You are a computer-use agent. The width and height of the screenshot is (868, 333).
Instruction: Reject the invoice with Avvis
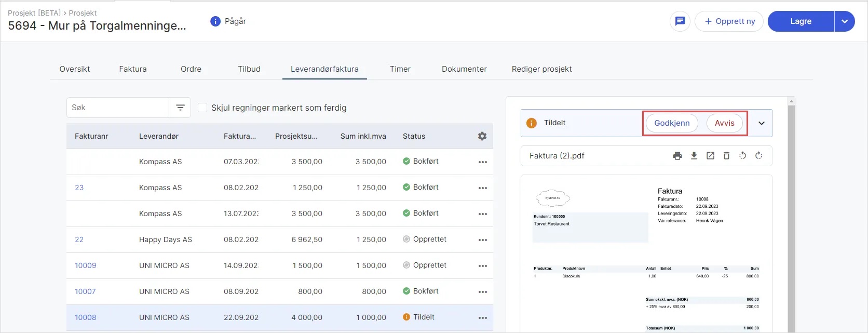click(724, 123)
